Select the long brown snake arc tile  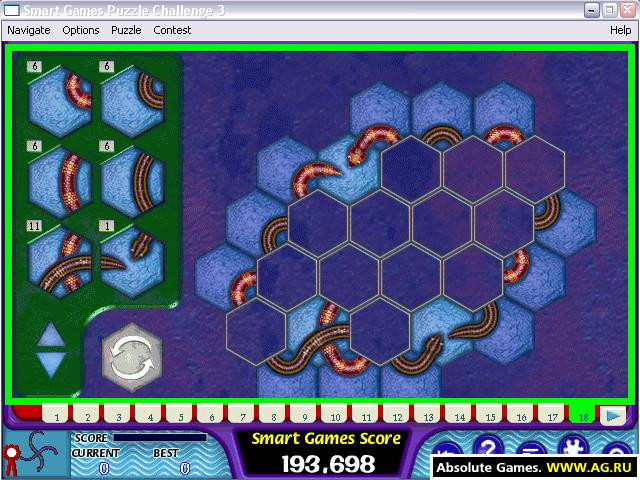pos(133,182)
